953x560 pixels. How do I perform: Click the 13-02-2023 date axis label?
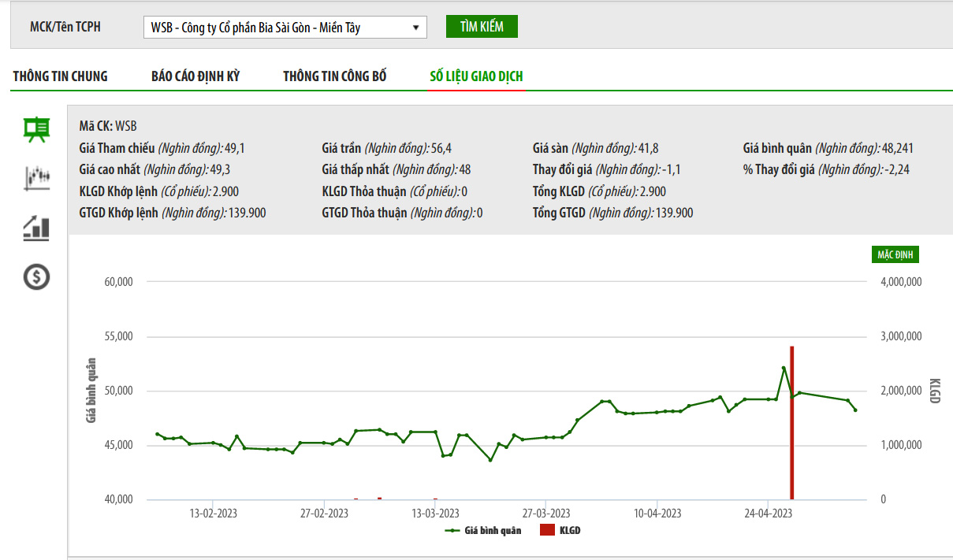(x=214, y=514)
